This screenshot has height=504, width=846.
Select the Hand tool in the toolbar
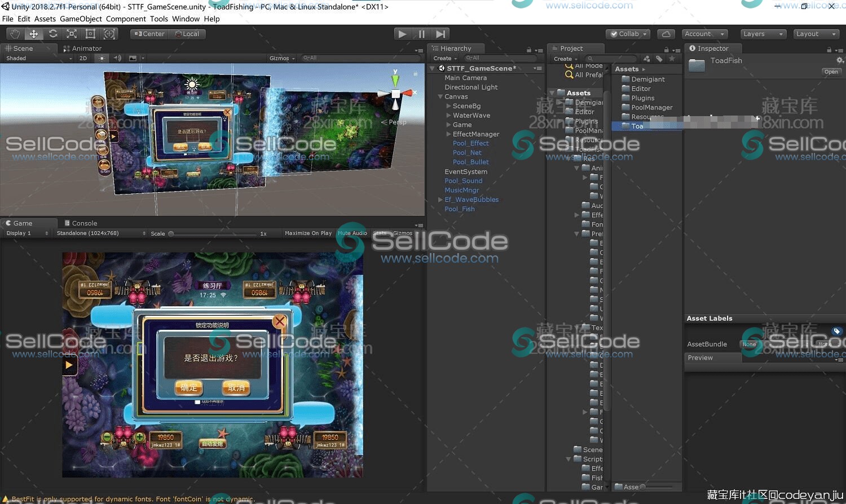15,33
